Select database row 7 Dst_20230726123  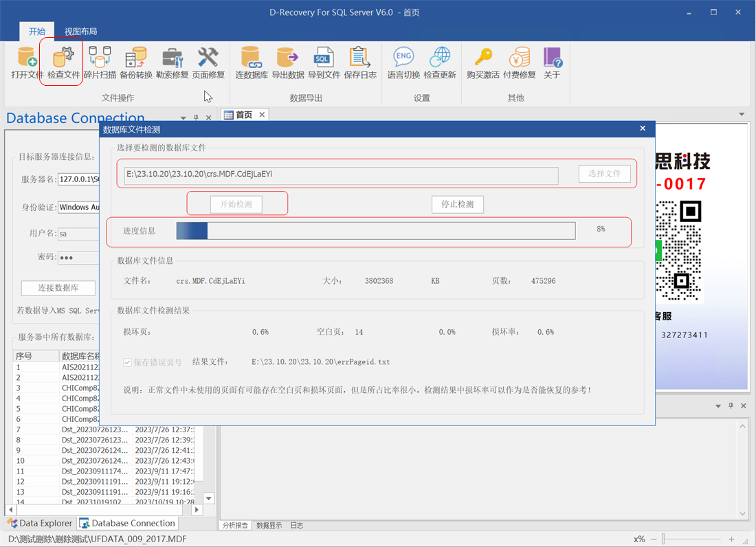tap(103, 429)
